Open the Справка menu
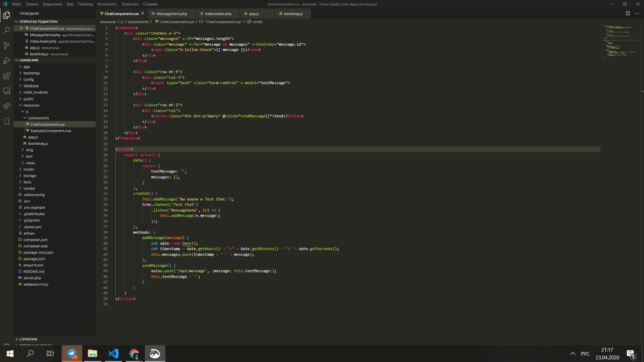Screen dimensions: 644x362 [x=150, y=4]
